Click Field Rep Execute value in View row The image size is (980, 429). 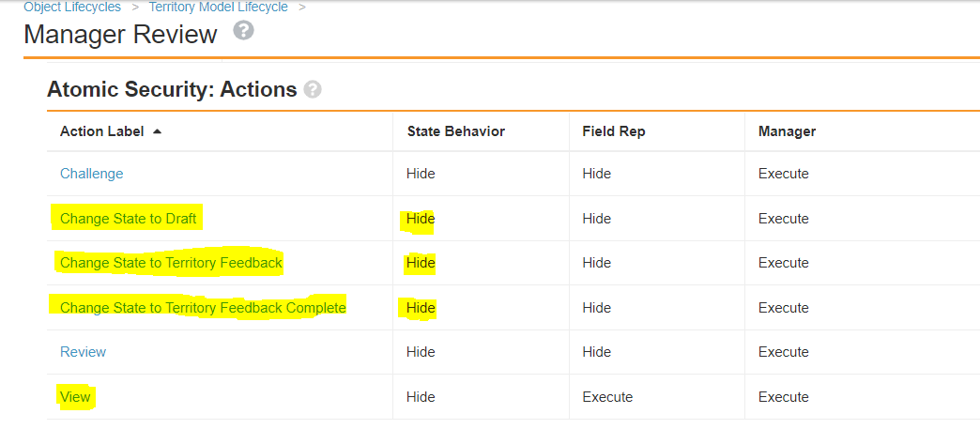point(607,397)
